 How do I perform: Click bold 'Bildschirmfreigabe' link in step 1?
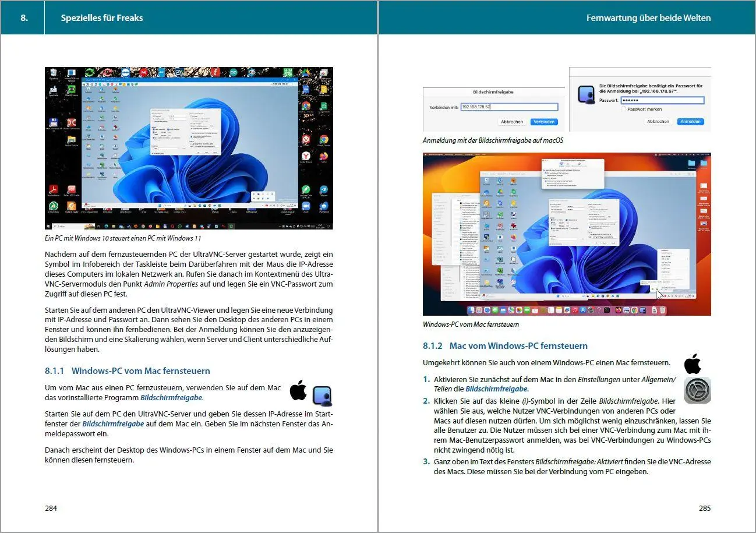point(496,389)
